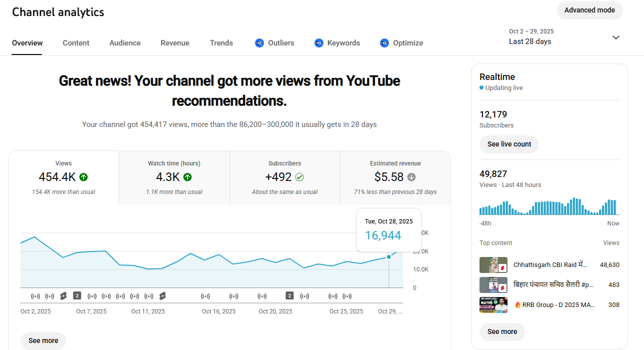Click the live stream marker directly above Oct 11, 2025
644x350 pixels.
(148, 296)
